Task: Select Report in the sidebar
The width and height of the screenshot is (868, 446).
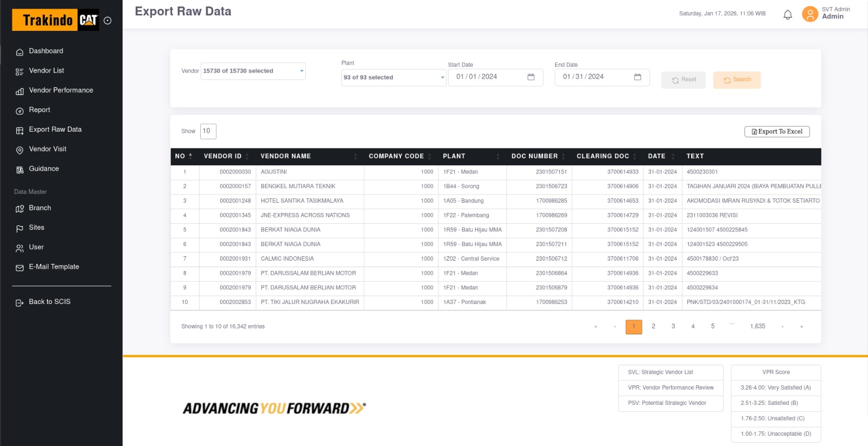Action: [40, 109]
